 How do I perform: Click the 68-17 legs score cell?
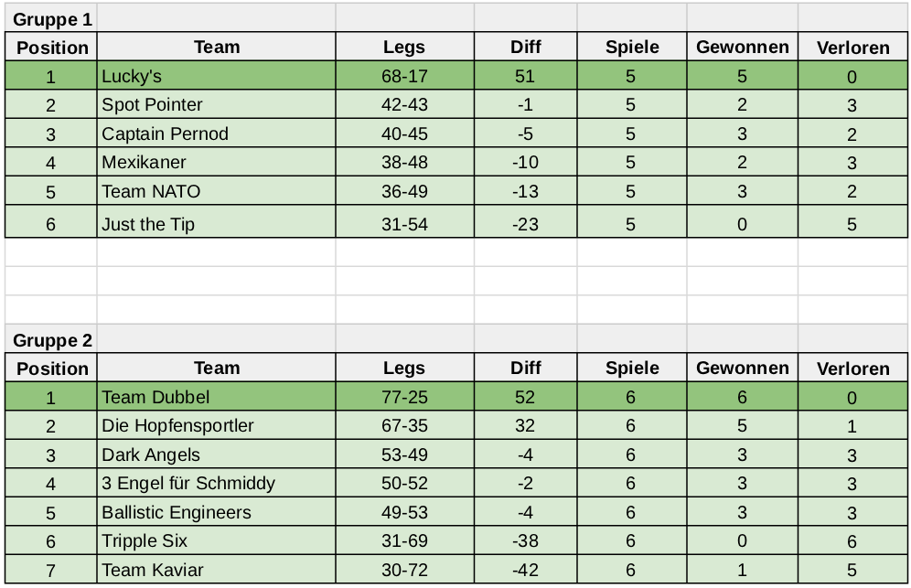[x=403, y=76]
